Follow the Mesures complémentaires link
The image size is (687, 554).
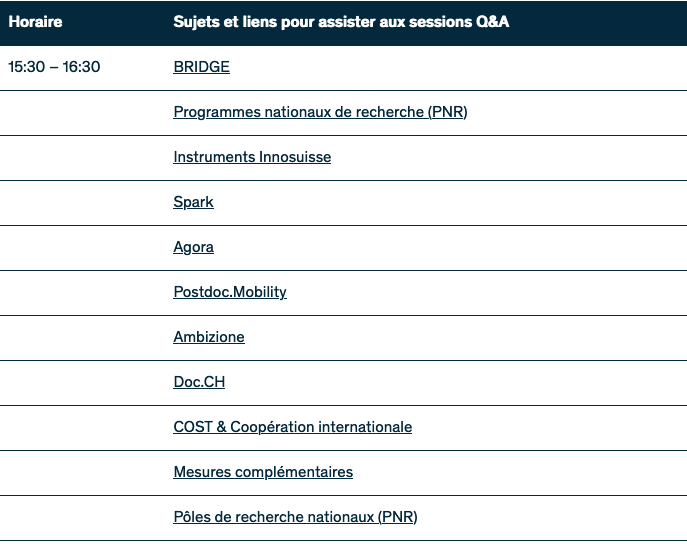point(263,472)
